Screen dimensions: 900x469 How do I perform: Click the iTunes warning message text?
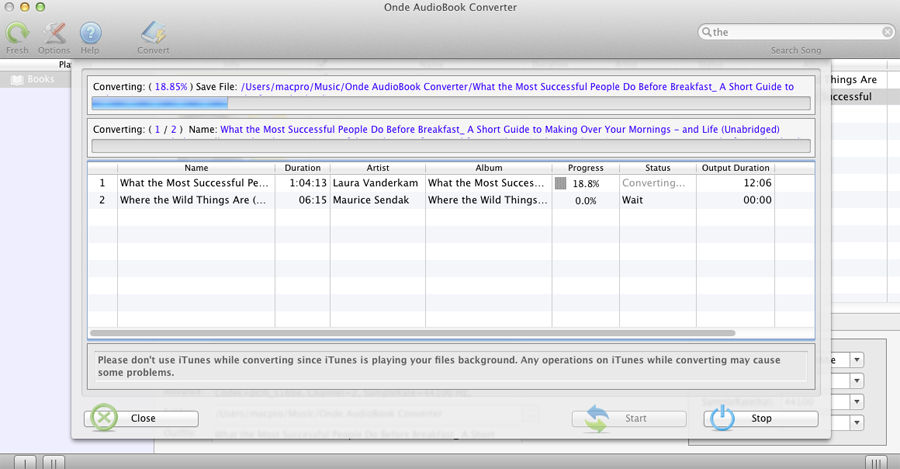pos(439,366)
